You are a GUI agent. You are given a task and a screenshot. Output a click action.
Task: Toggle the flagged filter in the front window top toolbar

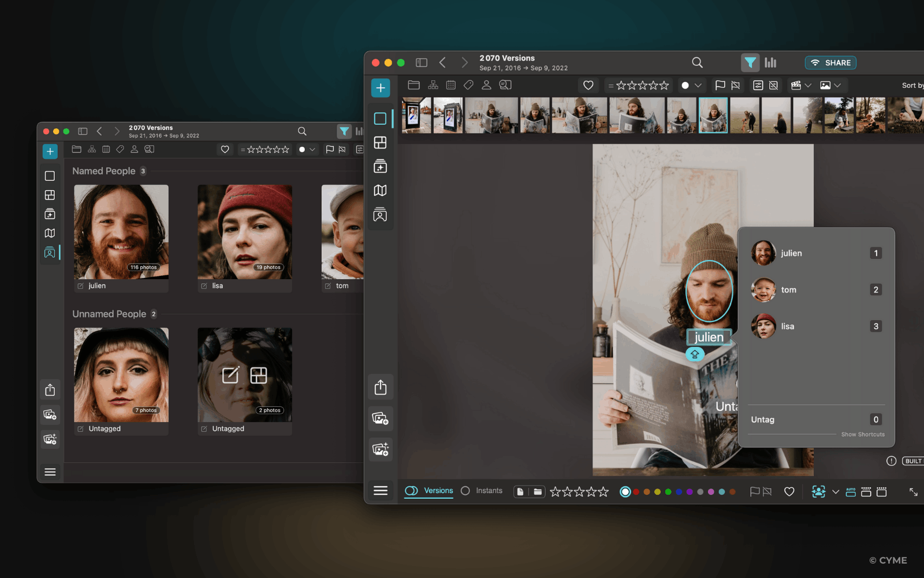[720, 85]
